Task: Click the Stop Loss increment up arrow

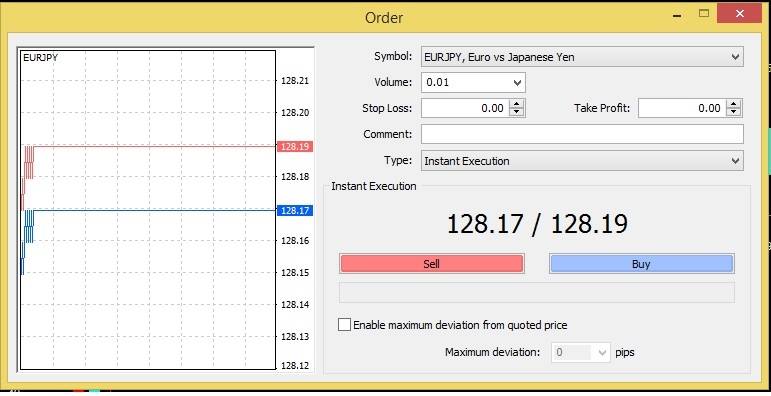Action: (x=516, y=104)
